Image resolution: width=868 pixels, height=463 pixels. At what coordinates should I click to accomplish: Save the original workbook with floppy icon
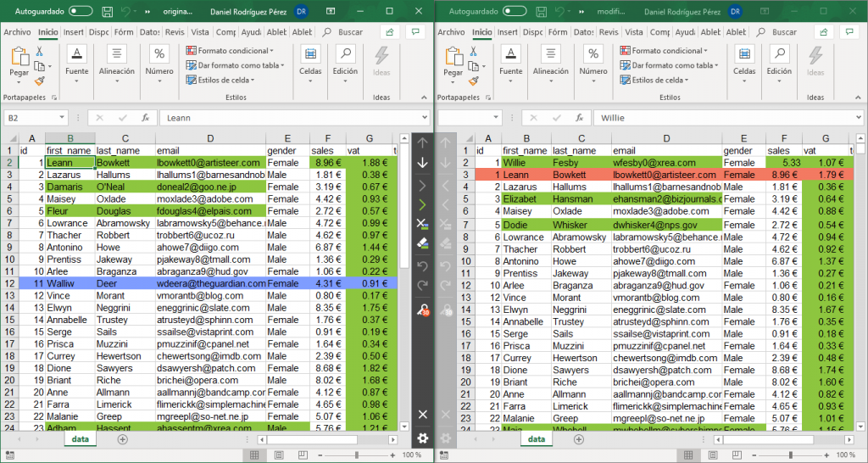click(x=108, y=12)
